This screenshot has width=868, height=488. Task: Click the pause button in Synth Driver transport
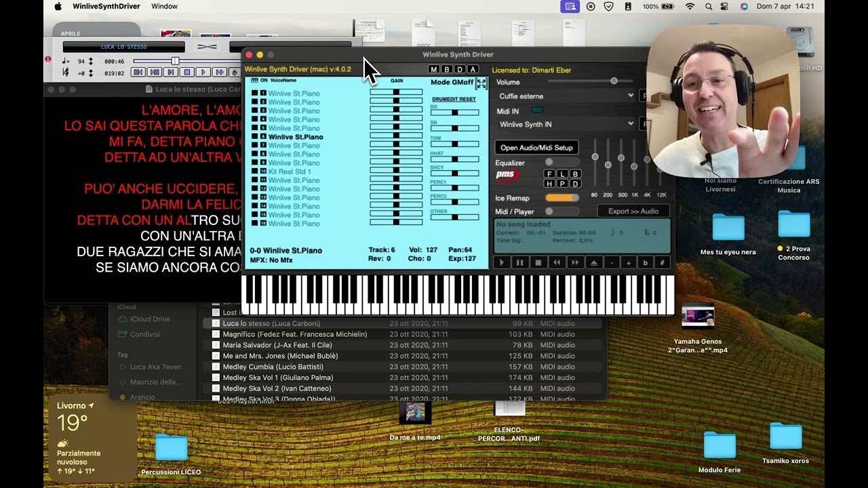point(520,262)
